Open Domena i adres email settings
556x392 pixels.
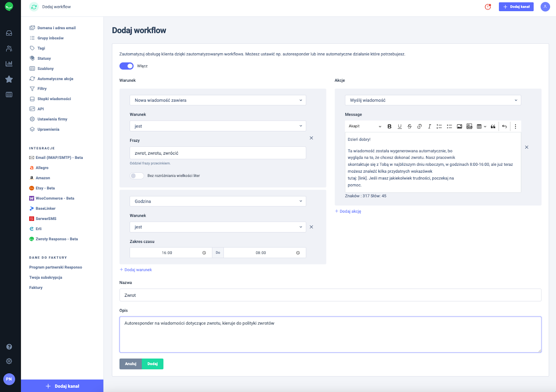(x=52, y=28)
